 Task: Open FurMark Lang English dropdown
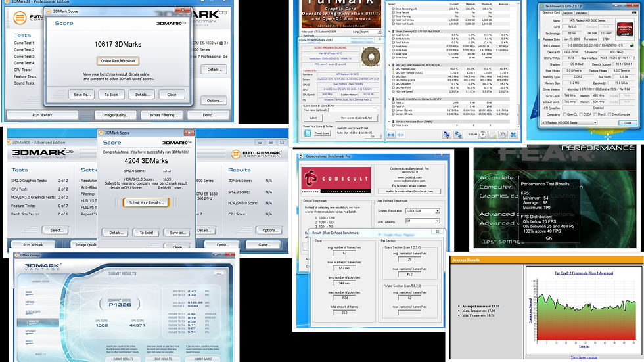[x=371, y=32]
